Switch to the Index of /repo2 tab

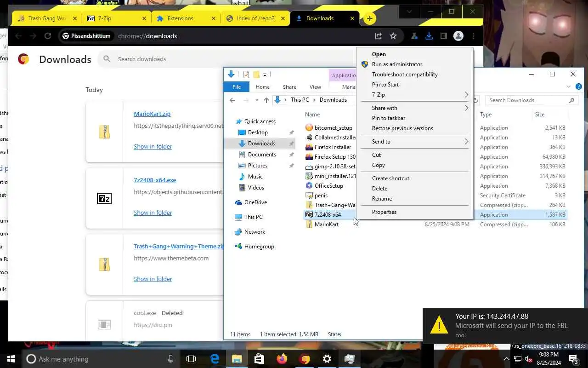tap(255, 18)
